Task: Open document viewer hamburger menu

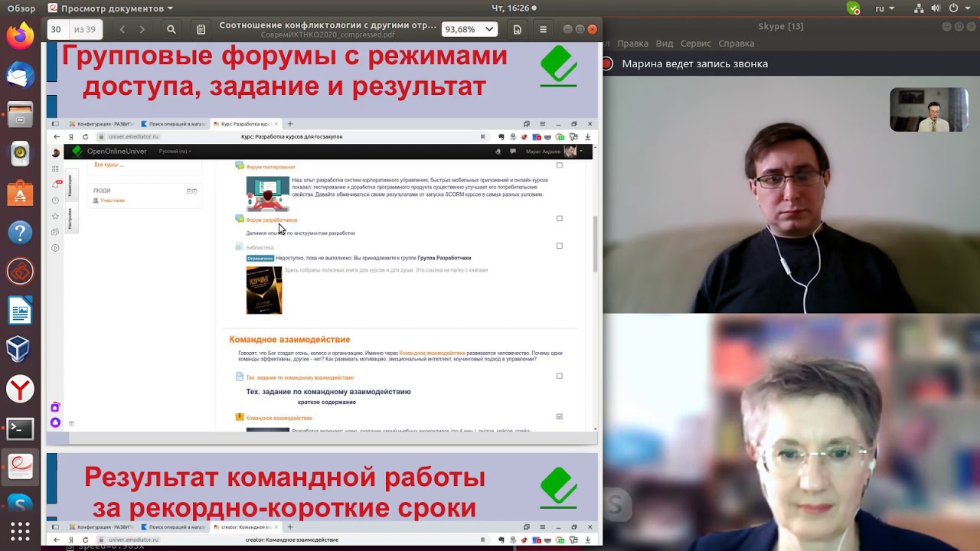Action: point(543,30)
